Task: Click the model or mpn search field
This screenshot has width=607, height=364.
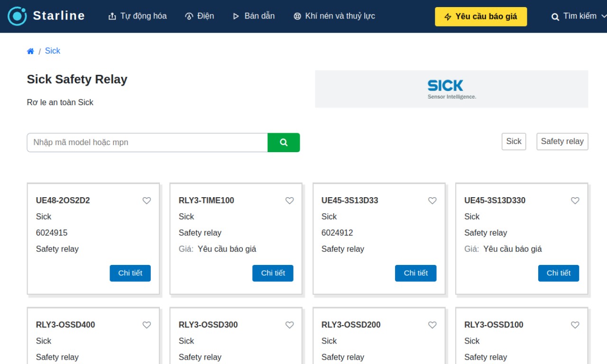Action: (147, 142)
